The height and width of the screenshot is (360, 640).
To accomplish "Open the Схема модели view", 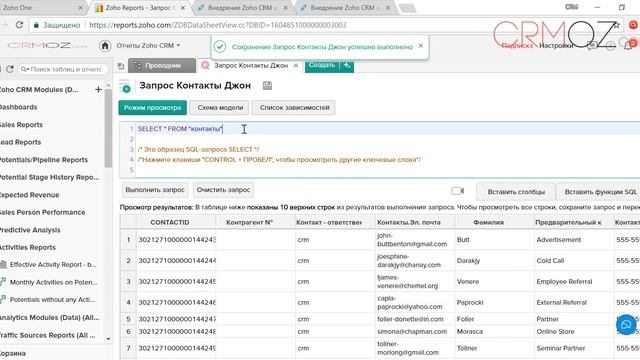I will click(220, 108).
